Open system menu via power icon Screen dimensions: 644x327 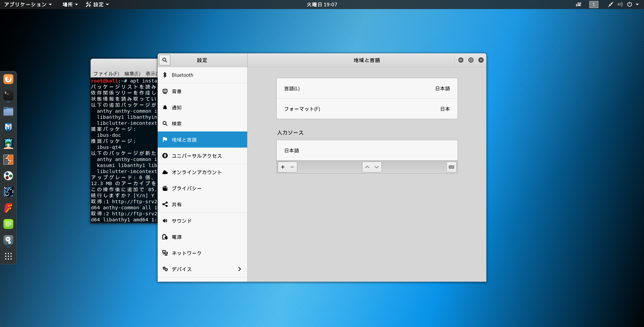tap(630, 4)
